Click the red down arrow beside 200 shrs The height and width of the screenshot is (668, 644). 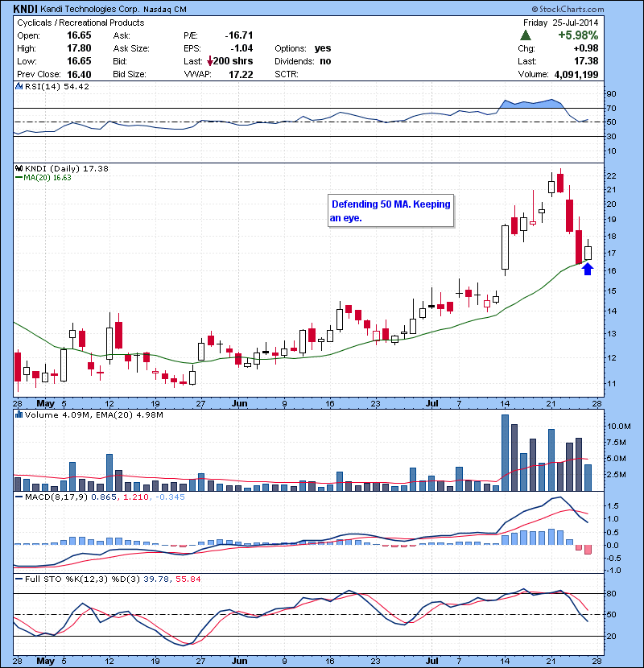209,61
